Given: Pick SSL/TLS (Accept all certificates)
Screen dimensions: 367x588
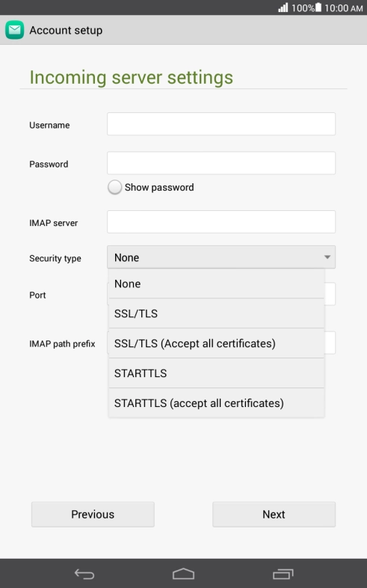Looking at the screenshot, I should point(217,343).
